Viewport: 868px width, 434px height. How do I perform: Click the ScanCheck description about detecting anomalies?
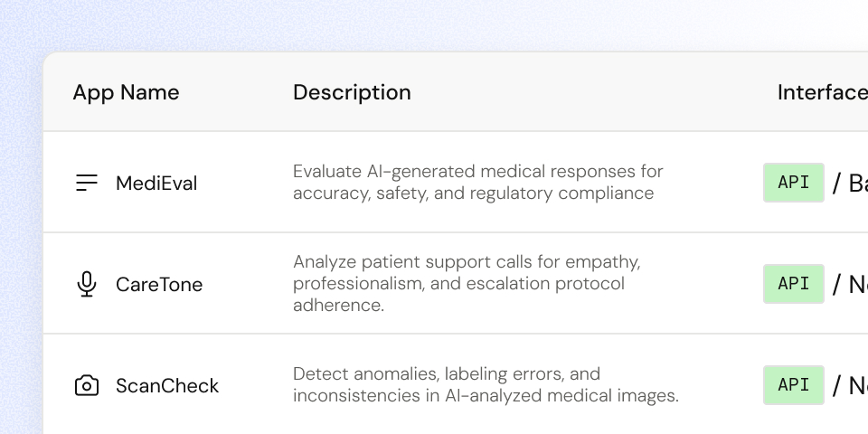pos(486,385)
